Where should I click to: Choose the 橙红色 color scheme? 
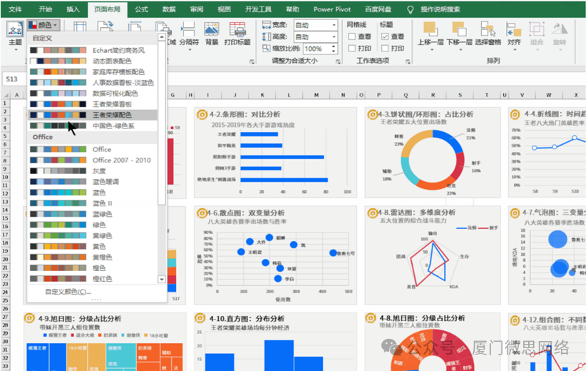(93, 279)
